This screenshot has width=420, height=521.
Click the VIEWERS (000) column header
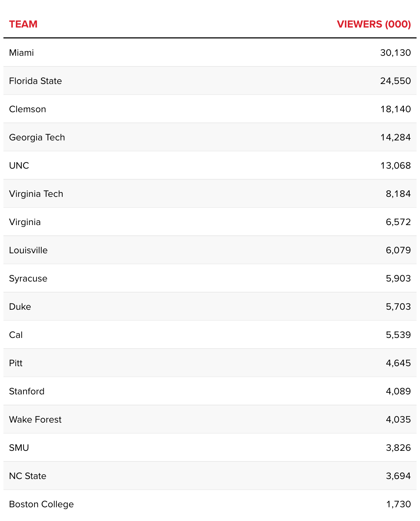pyautogui.click(x=374, y=24)
